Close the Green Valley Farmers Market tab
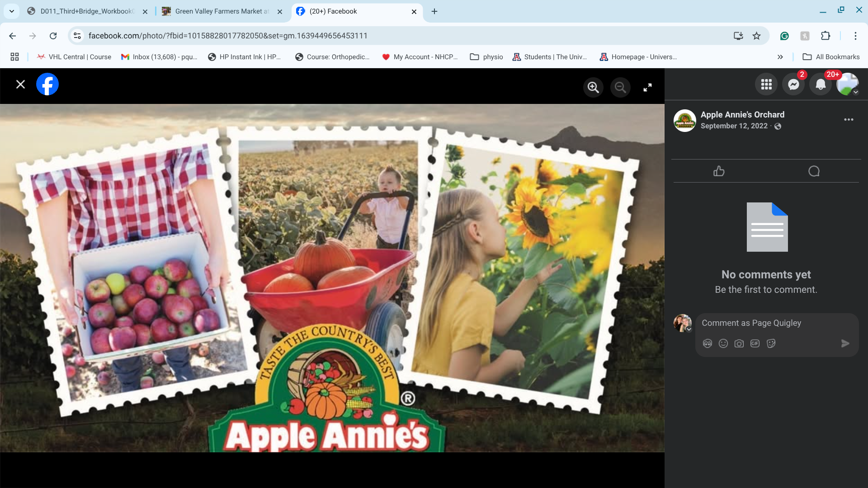 tap(280, 12)
